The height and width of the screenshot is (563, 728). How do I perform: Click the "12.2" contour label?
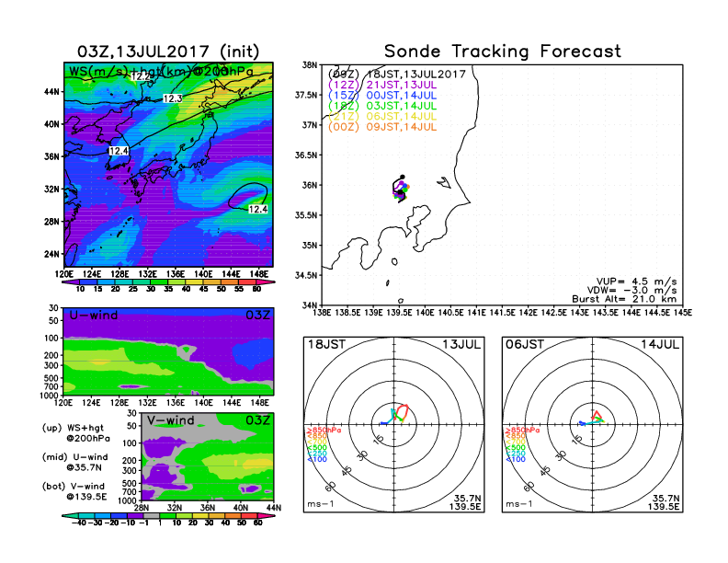point(141,77)
